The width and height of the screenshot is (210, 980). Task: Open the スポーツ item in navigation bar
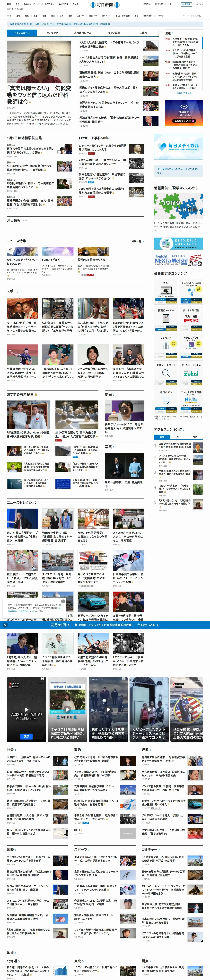(x=80, y=16)
